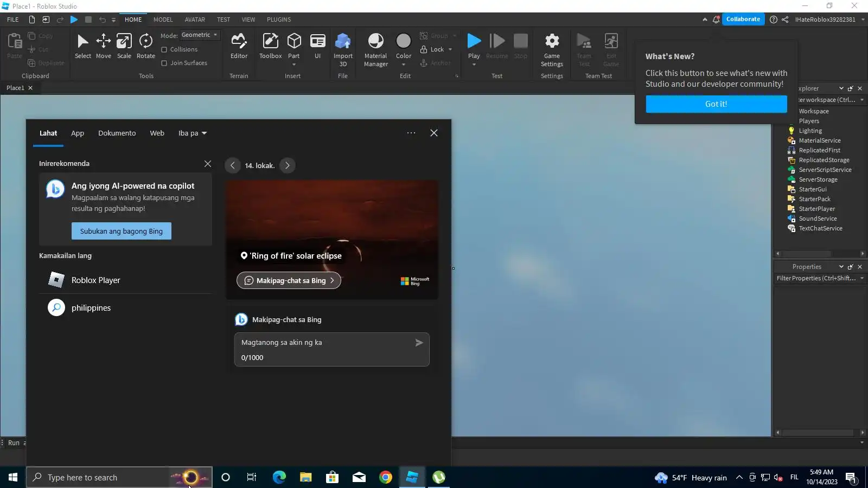Open the Lock dropdown arrow
Viewport: 868px width, 488px height.
pos(450,49)
